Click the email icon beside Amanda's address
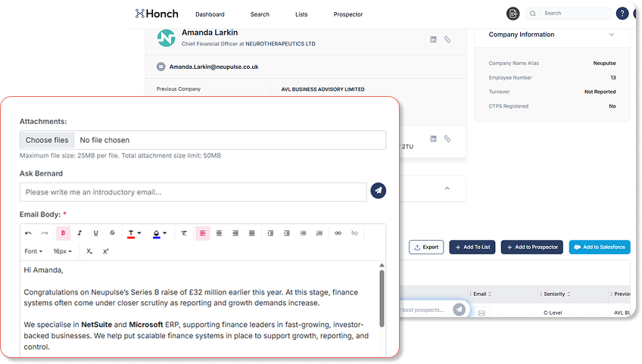642x364 pixels. coord(161,67)
